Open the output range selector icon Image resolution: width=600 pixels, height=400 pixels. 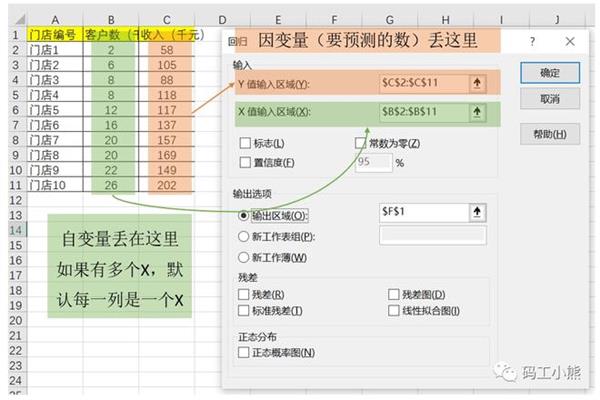477,212
